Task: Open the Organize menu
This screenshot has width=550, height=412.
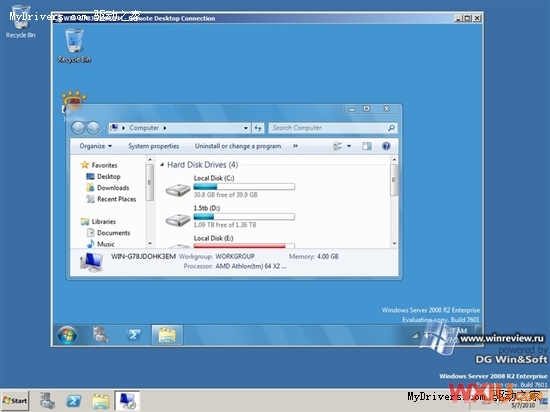Action: pyautogui.click(x=95, y=146)
